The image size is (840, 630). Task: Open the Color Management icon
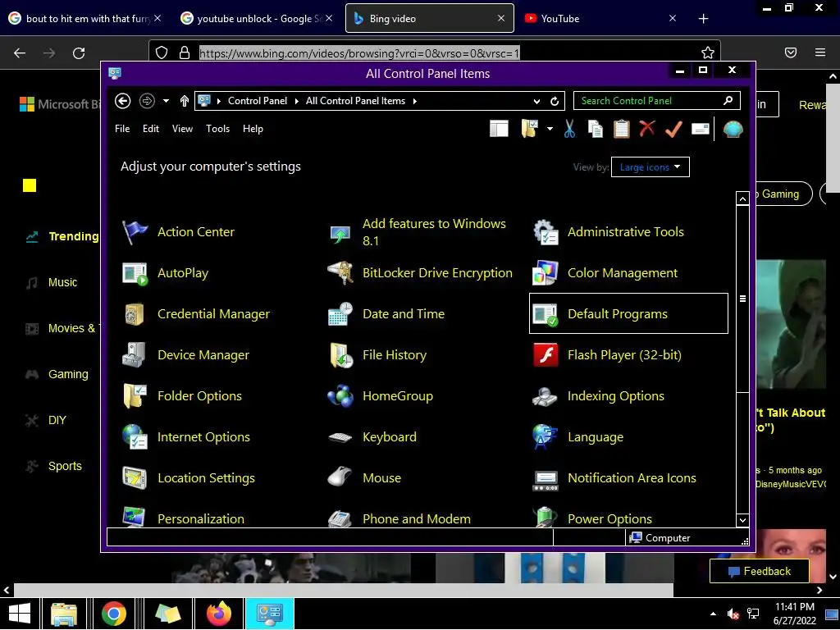click(x=546, y=273)
